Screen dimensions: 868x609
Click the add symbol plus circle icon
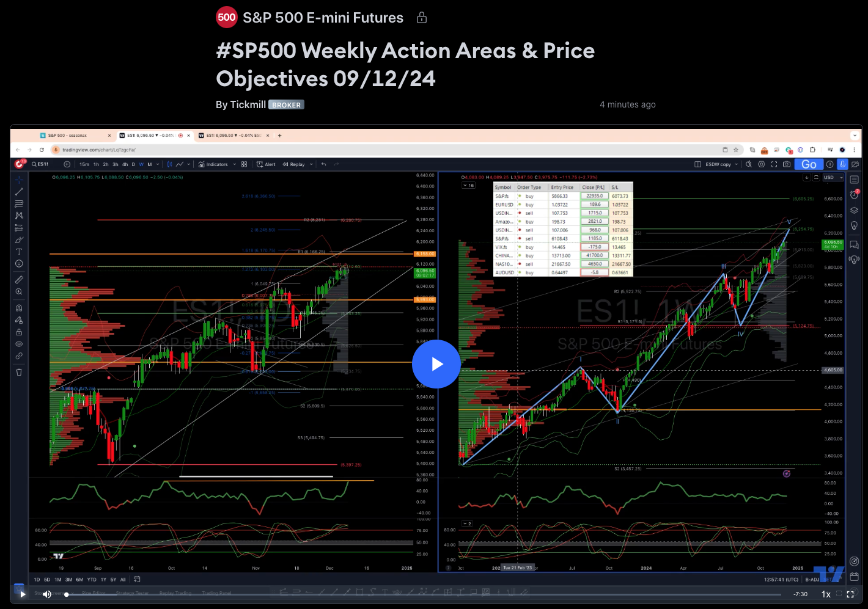point(67,164)
